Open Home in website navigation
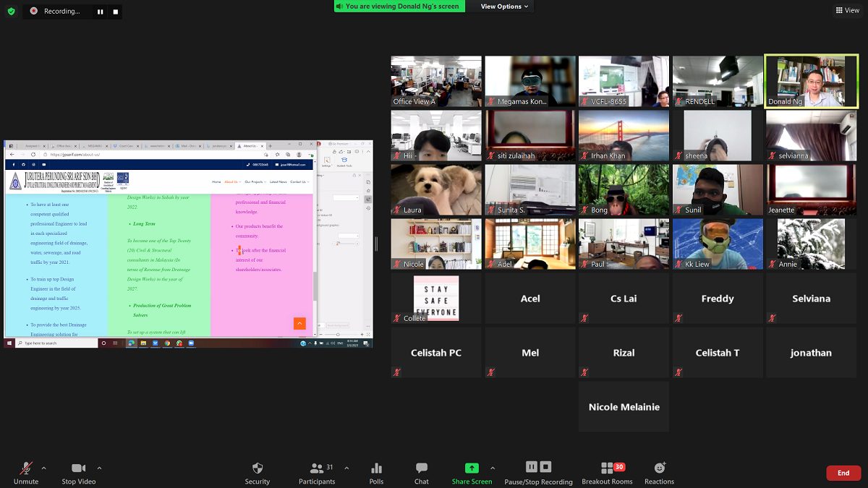Screen dimensions: 868x488 [x=216, y=181]
